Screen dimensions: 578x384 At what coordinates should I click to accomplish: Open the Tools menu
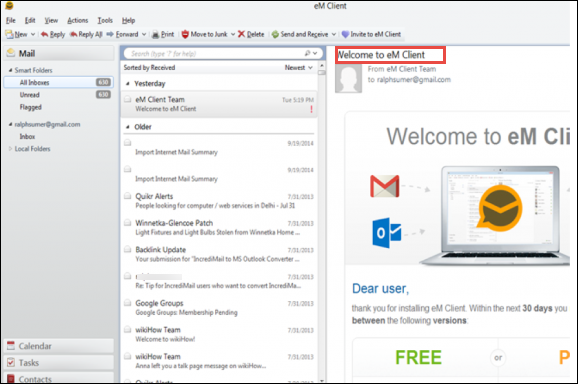[x=105, y=20]
